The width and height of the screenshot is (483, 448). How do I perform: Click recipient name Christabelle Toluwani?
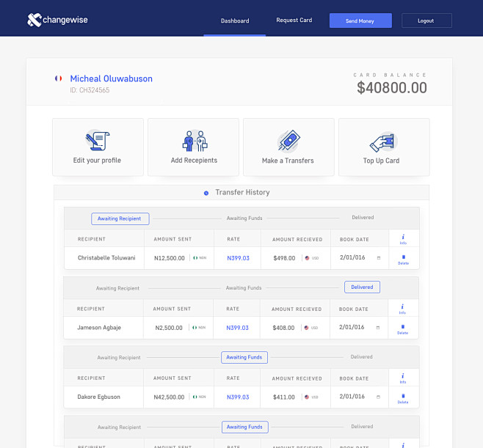106,257
